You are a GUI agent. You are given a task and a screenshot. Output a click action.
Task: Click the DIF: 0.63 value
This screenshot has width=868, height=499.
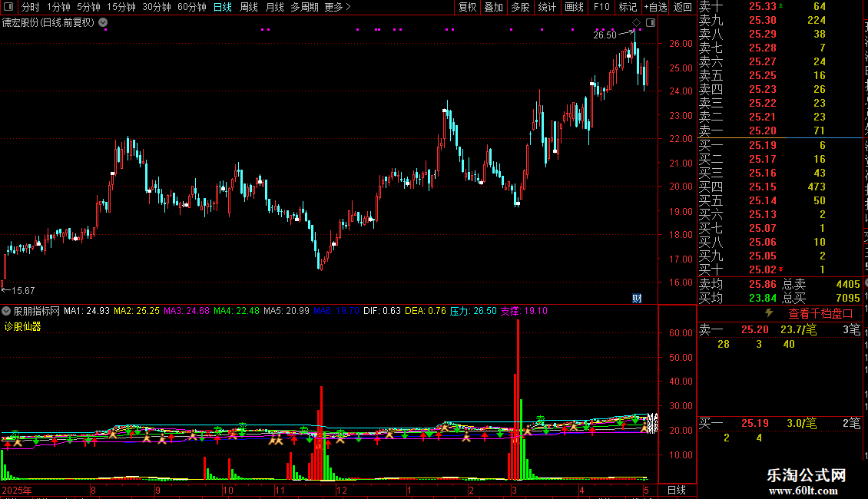tap(382, 311)
